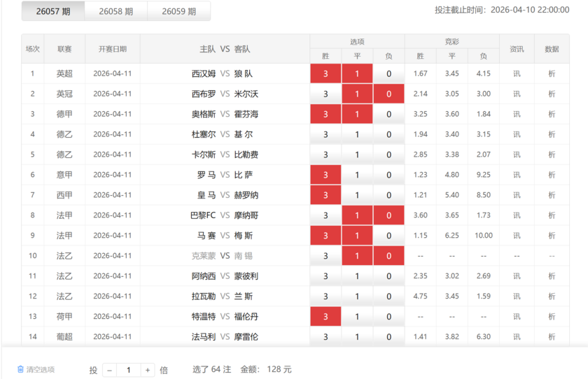Open 析 analysis for 法马利 VS 摩雷伦

pyautogui.click(x=552, y=336)
